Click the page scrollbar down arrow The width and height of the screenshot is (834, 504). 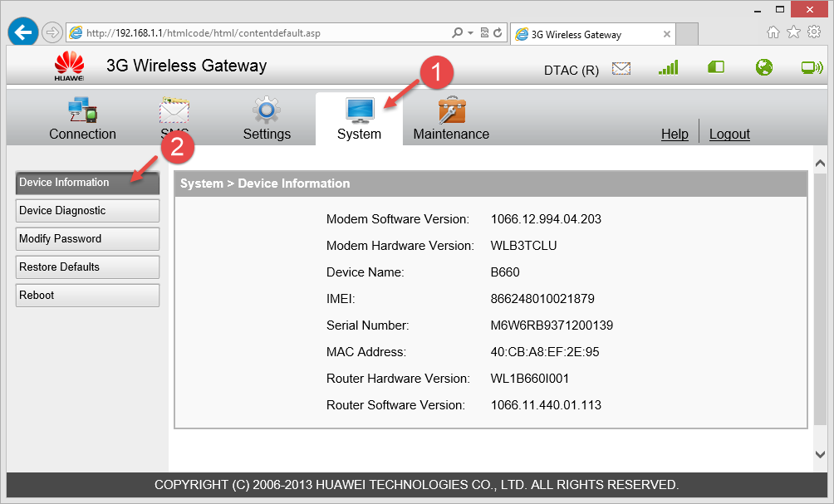pyautogui.click(x=820, y=454)
